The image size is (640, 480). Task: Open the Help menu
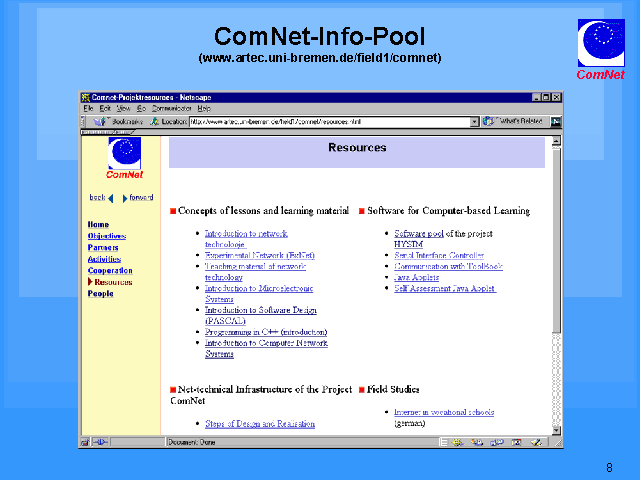pos(204,108)
